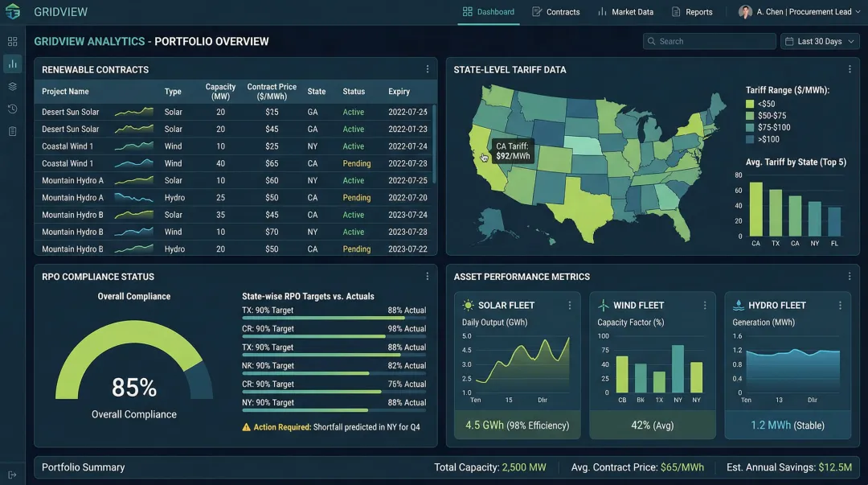Open the layers icon in the left sidebar
This screenshot has width=868, height=485.
12,85
